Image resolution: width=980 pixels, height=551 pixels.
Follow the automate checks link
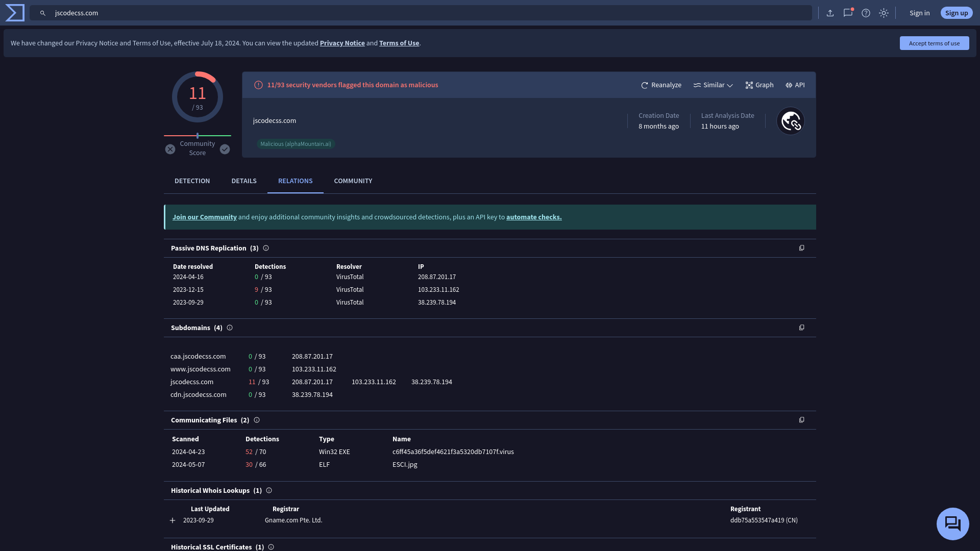[534, 217]
